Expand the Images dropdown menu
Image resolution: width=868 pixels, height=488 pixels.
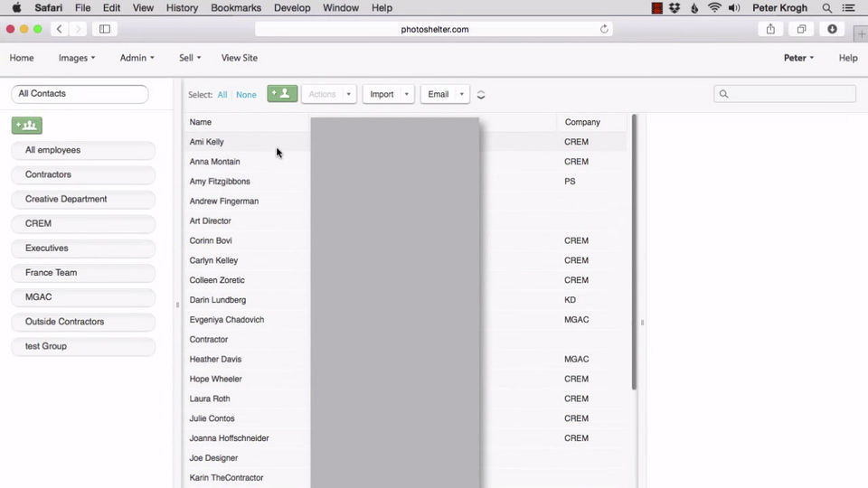click(x=77, y=58)
